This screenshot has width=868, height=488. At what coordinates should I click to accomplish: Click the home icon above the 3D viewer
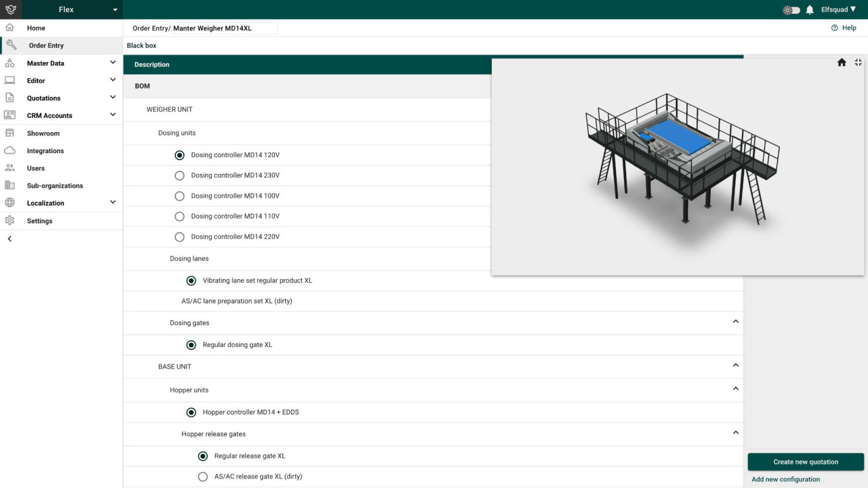(x=841, y=62)
